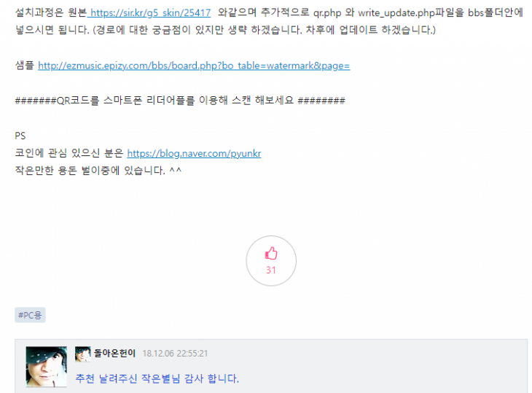The image size is (532, 393).
Task: Click the qr.php filename text
Action: pyautogui.click(x=327, y=13)
